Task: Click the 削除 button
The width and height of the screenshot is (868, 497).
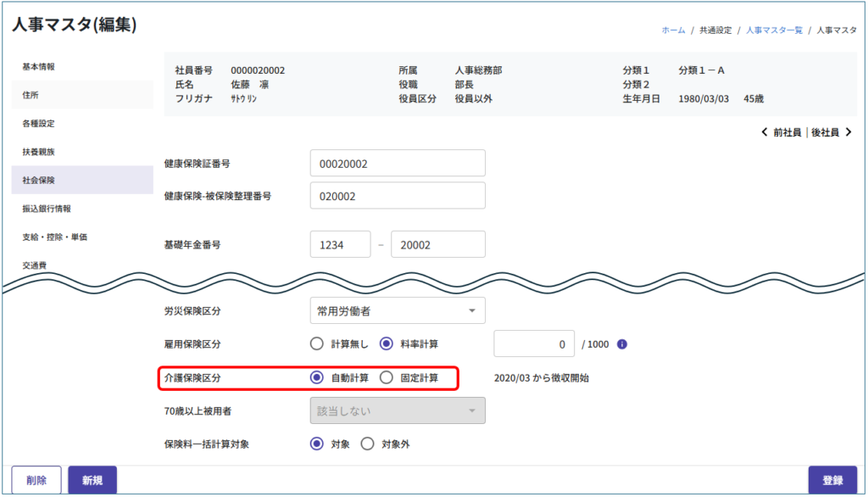Action: [36, 480]
